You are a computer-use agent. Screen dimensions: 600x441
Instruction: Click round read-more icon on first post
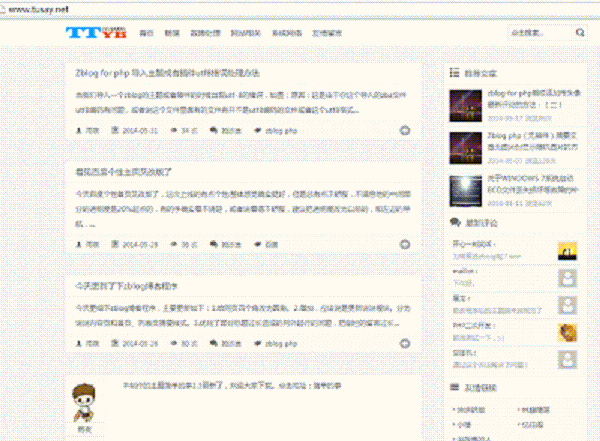405,131
